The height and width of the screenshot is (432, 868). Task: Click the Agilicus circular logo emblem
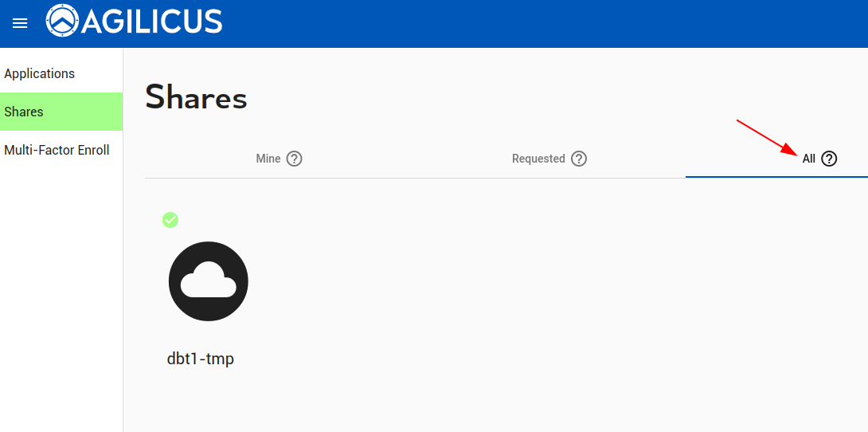click(x=62, y=22)
